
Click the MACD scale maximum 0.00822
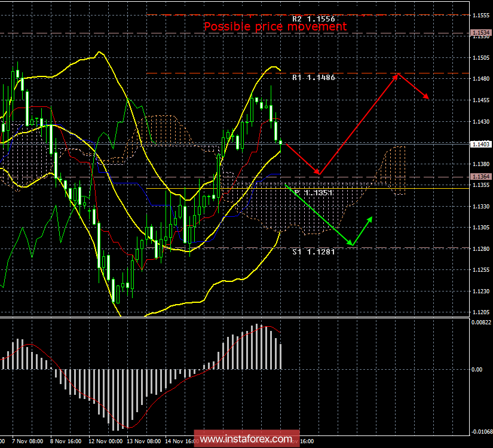(x=481, y=322)
